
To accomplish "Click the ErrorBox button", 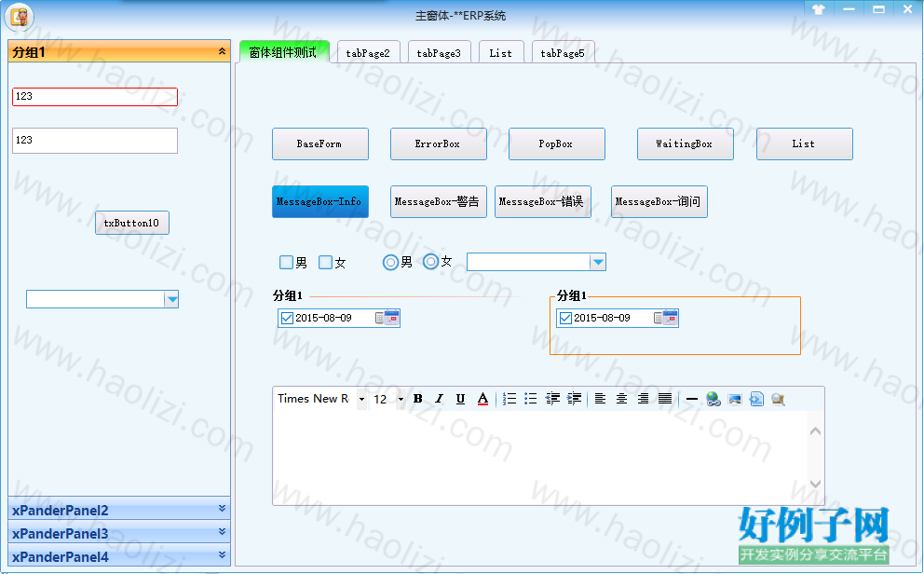I will (439, 143).
